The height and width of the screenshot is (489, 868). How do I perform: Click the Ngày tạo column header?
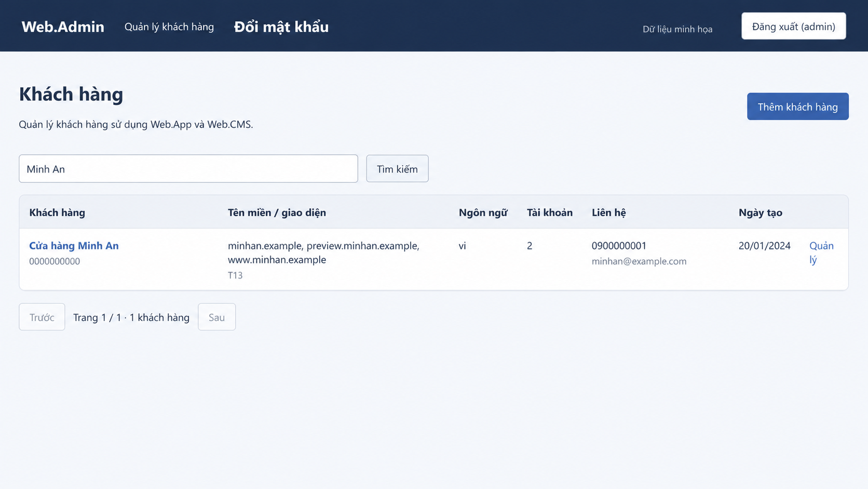[x=761, y=212]
